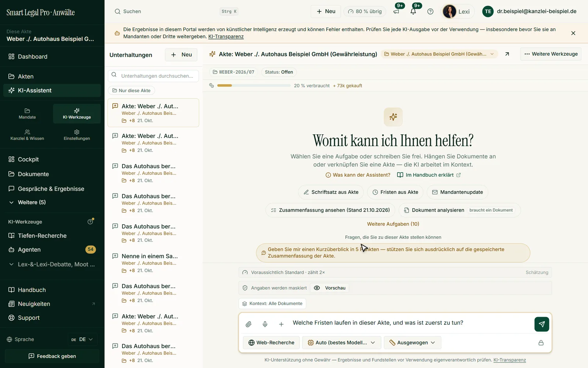Toggle Kontext: Alle Dokumente chip
This screenshot has width=588, height=368.
click(x=272, y=304)
